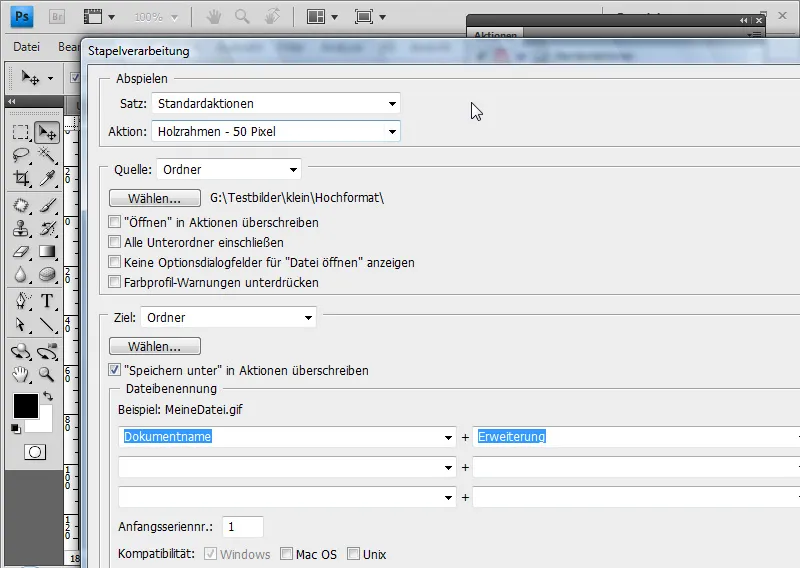800x568 pixels.
Task: Enable "Öffnen" in Aktionen überschreiben
Action: [114, 222]
